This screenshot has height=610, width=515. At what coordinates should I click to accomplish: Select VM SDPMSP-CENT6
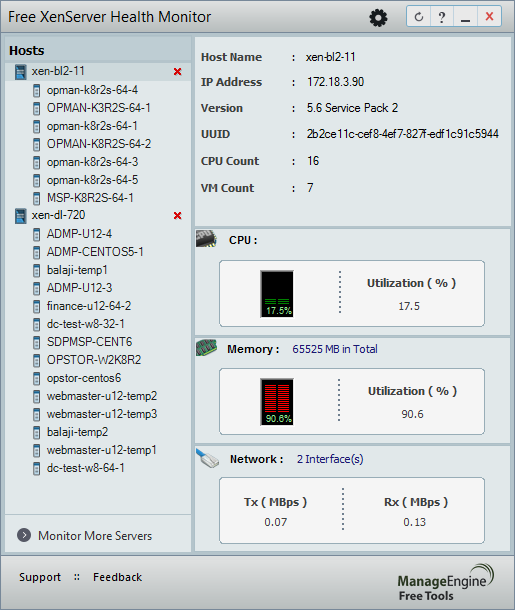(89, 342)
